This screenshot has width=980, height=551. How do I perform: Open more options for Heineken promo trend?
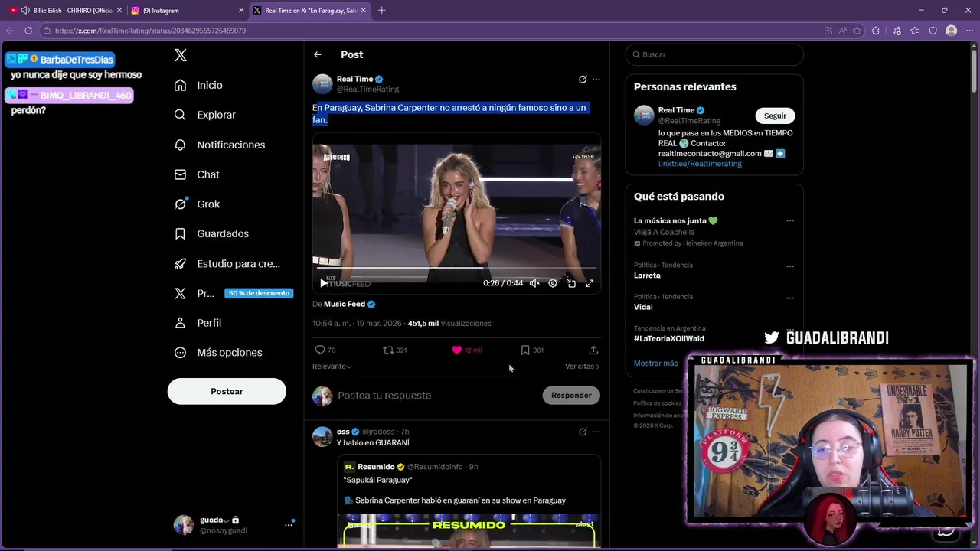[790, 220]
